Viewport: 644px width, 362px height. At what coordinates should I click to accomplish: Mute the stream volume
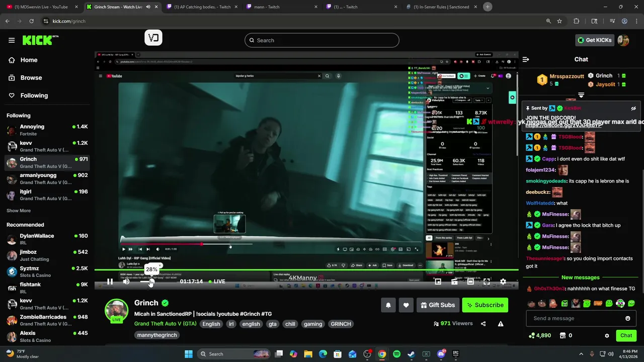coord(126,282)
